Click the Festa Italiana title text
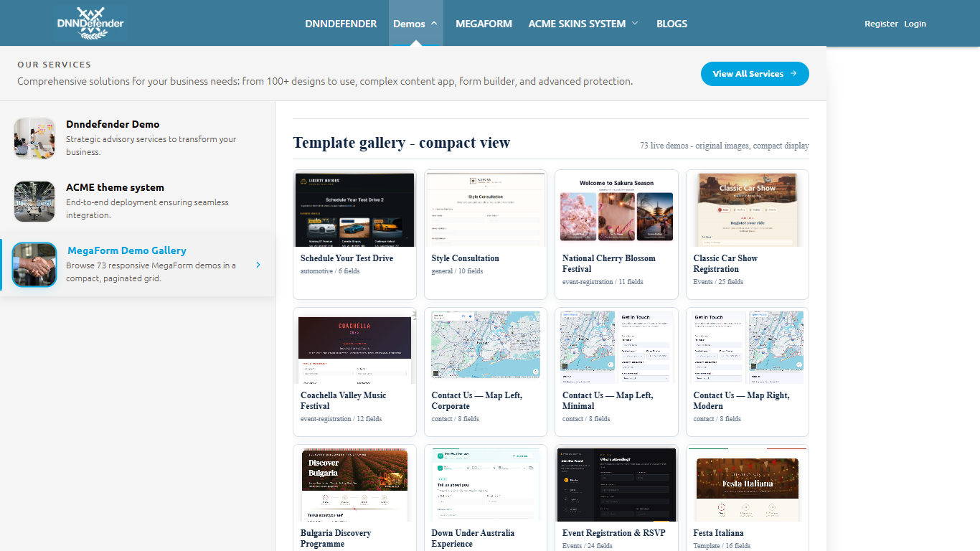980x551 pixels. coord(719,533)
